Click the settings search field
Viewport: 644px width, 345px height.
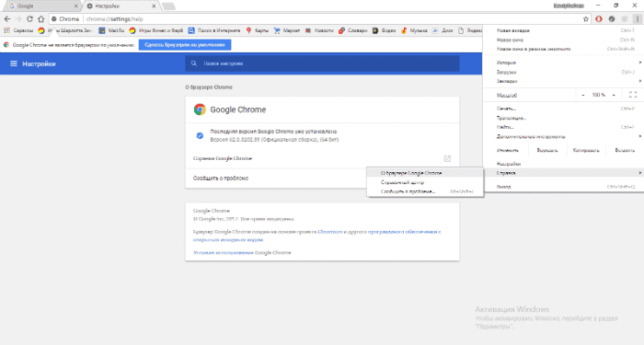coord(322,63)
